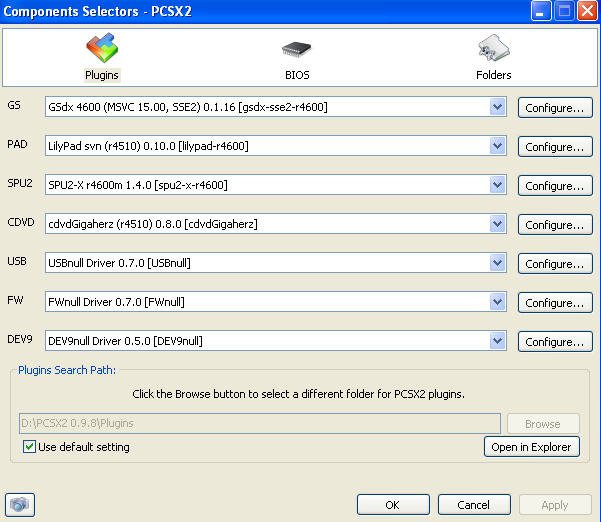Click the Folders tab label

(x=494, y=75)
